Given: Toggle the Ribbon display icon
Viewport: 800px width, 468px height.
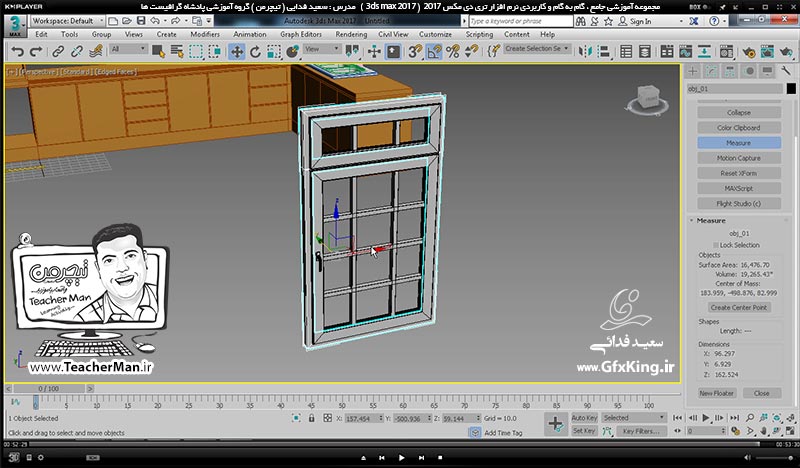Looking at the screenshot, I should pos(667,52).
